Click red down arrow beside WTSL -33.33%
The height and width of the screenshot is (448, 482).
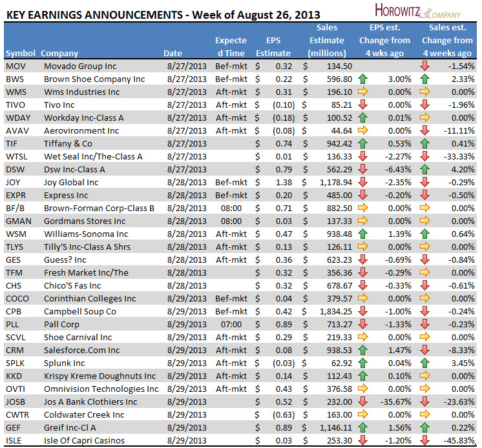pyautogui.click(x=425, y=156)
